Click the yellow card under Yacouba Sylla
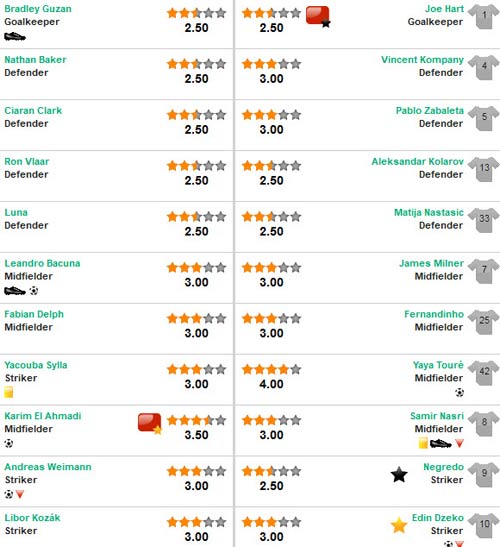This screenshot has width=500, height=547. [9, 392]
